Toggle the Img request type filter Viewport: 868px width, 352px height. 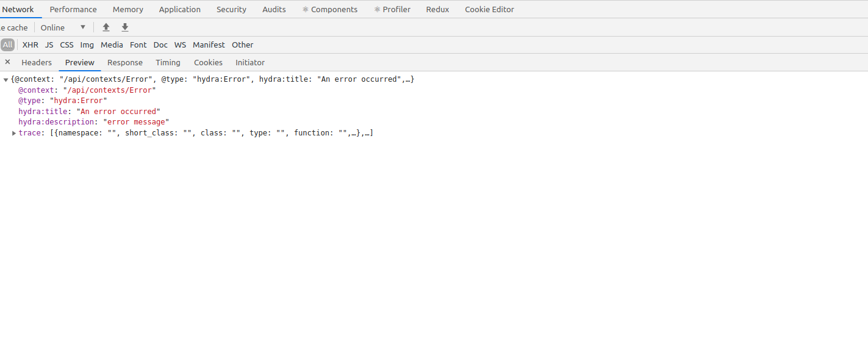point(87,45)
